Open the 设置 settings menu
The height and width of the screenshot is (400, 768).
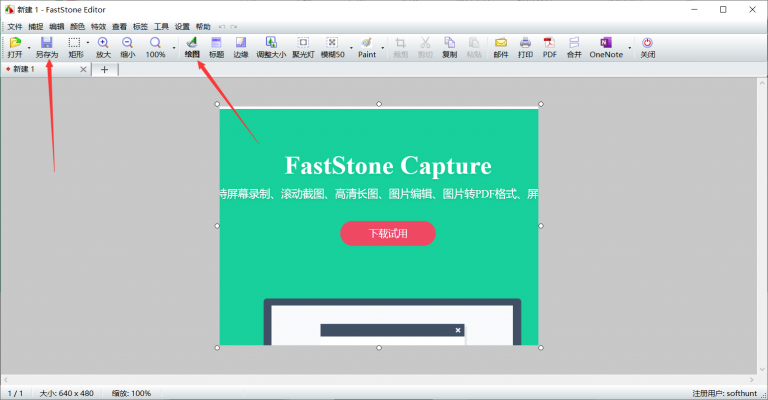(x=182, y=26)
